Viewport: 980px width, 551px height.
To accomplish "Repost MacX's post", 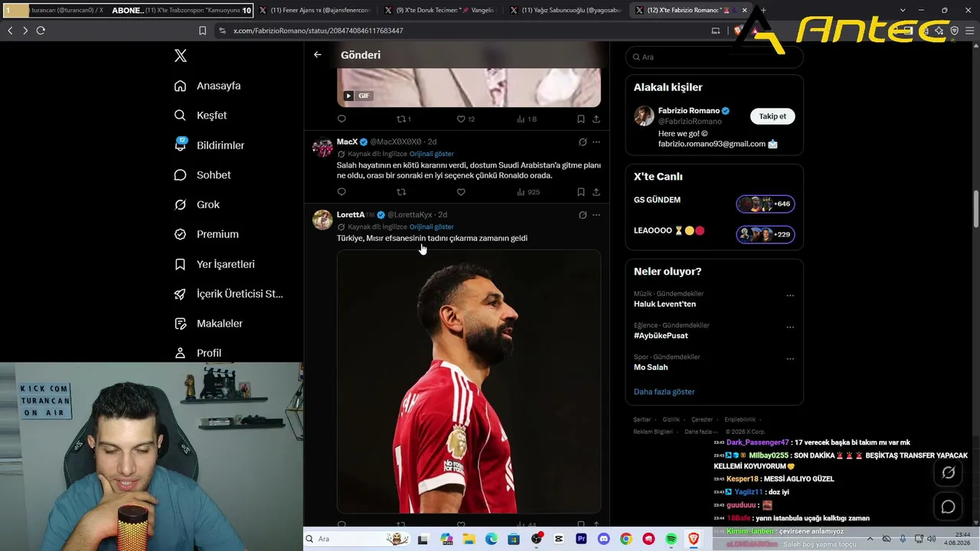I will click(401, 192).
